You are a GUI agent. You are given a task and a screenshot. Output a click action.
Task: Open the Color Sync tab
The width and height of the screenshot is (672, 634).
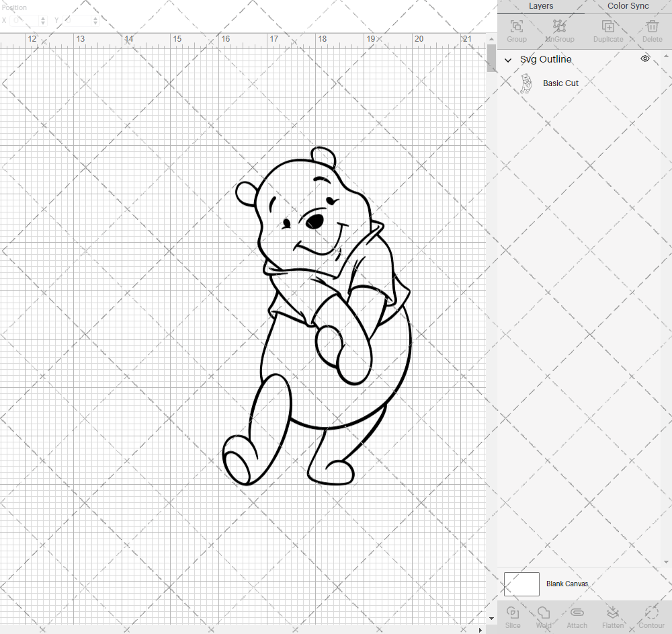tap(628, 6)
